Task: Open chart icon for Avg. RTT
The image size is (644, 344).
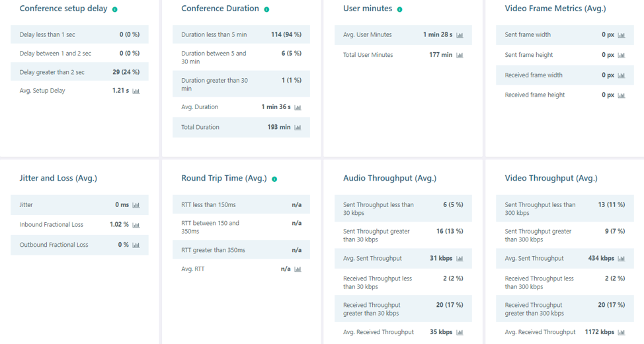Action: (298, 269)
